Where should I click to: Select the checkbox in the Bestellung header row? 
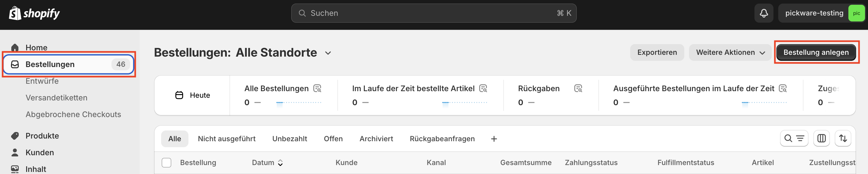[166, 162]
